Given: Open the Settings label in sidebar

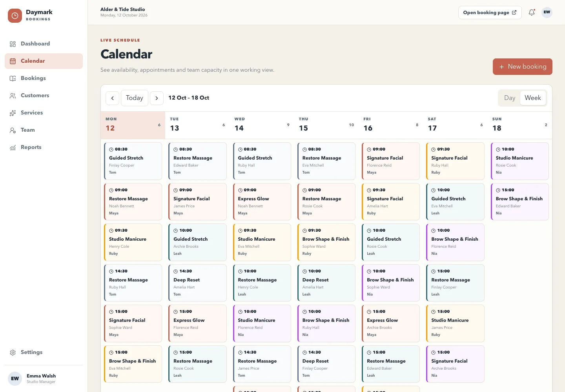Looking at the screenshot, I should 31,352.
